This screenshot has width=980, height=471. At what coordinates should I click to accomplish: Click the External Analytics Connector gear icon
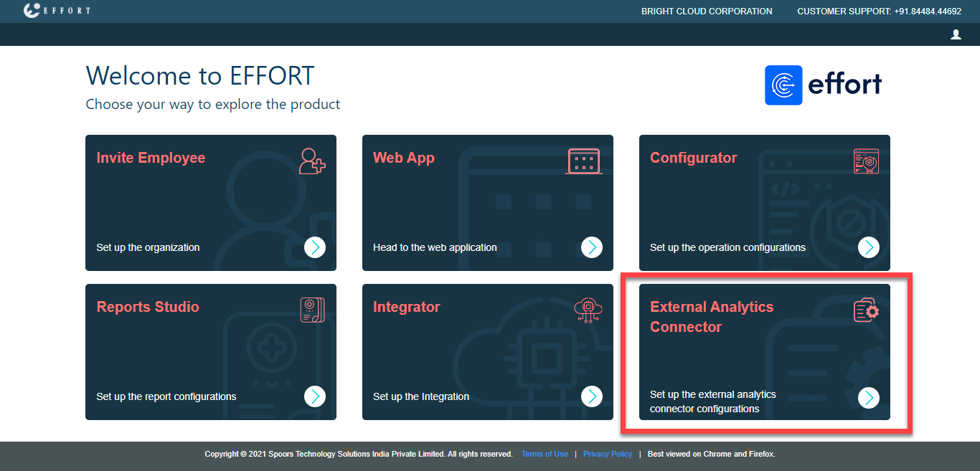pos(866,310)
